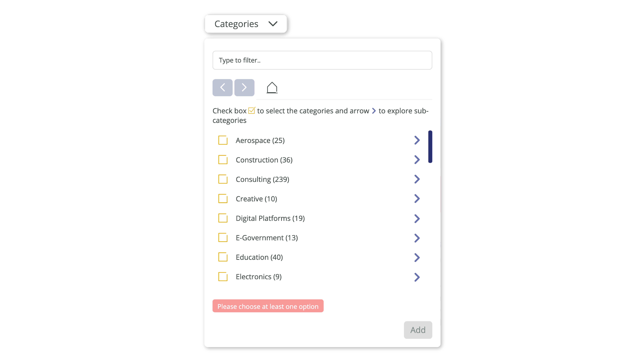Show Electronics sub-categories via arrow
This screenshot has height=362, width=644.
tap(417, 277)
